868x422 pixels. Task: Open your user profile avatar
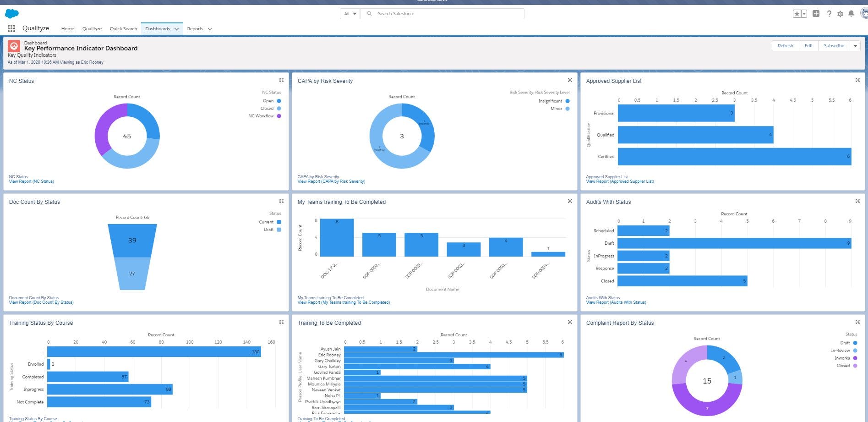(x=863, y=12)
